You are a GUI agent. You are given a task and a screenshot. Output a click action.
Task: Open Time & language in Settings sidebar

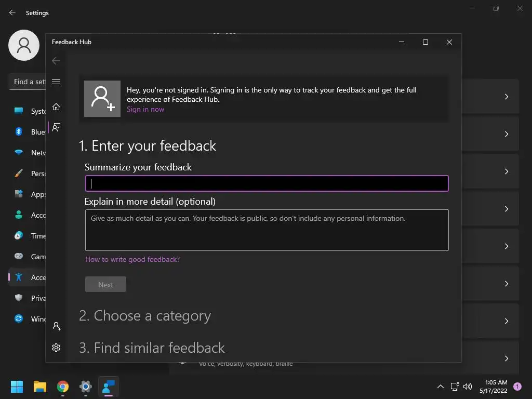click(27, 236)
